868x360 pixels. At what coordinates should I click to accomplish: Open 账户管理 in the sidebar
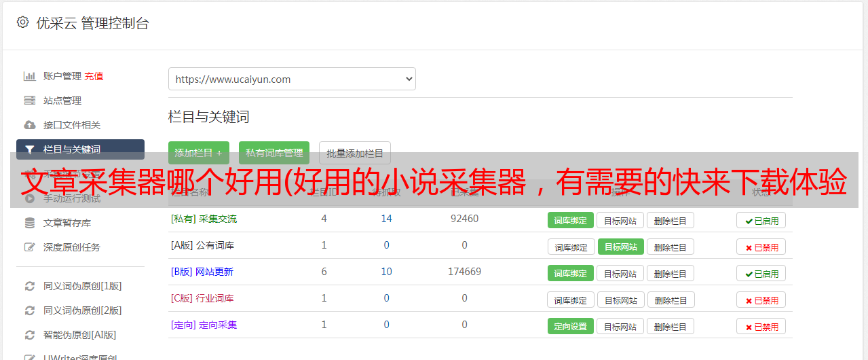[x=62, y=76]
